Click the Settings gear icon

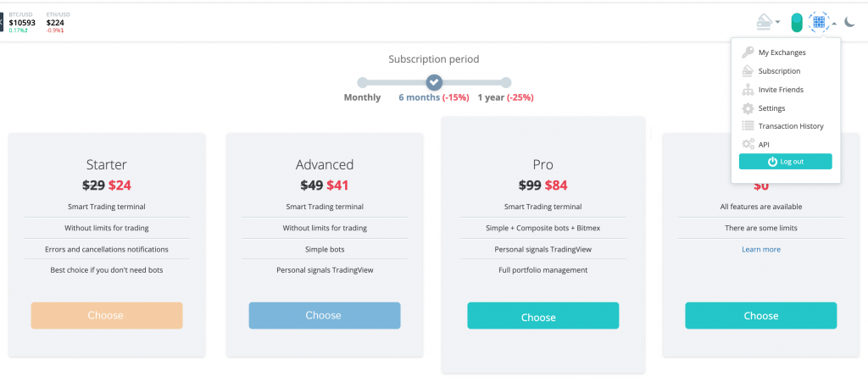click(x=748, y=108)
